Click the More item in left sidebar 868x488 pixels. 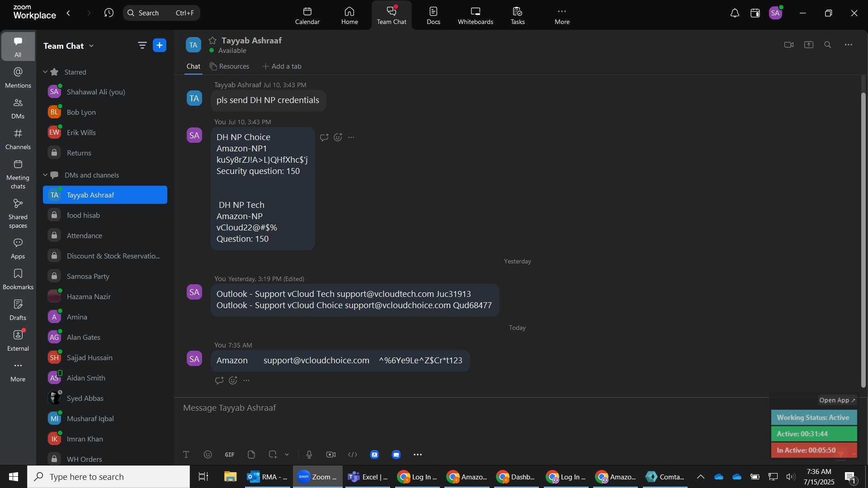tap(18, 371)
